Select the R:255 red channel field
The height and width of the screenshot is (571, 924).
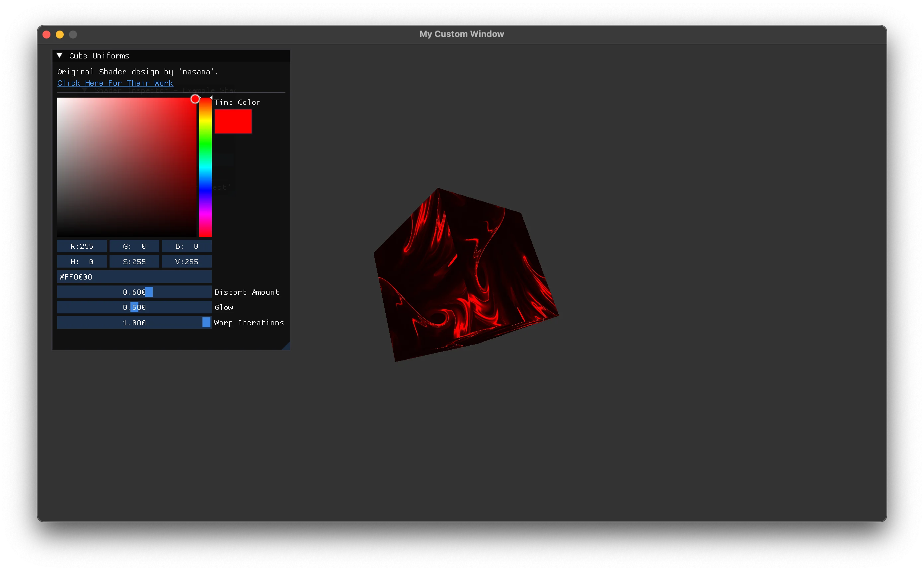pos(82,246)
